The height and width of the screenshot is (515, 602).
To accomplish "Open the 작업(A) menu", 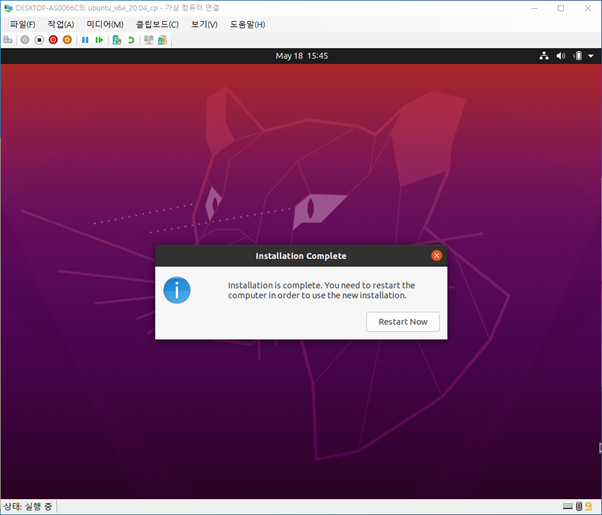I will pyautogui.click(x=61, y=25).
